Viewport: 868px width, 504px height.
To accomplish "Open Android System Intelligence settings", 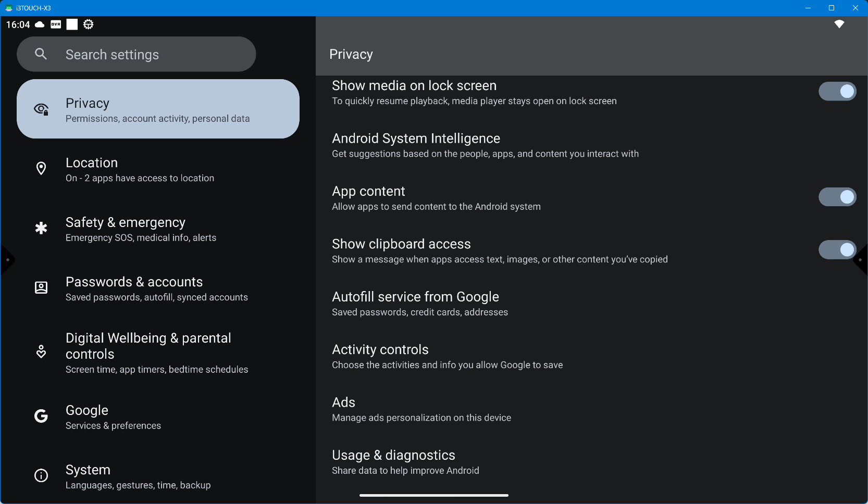I will [485, 145].
